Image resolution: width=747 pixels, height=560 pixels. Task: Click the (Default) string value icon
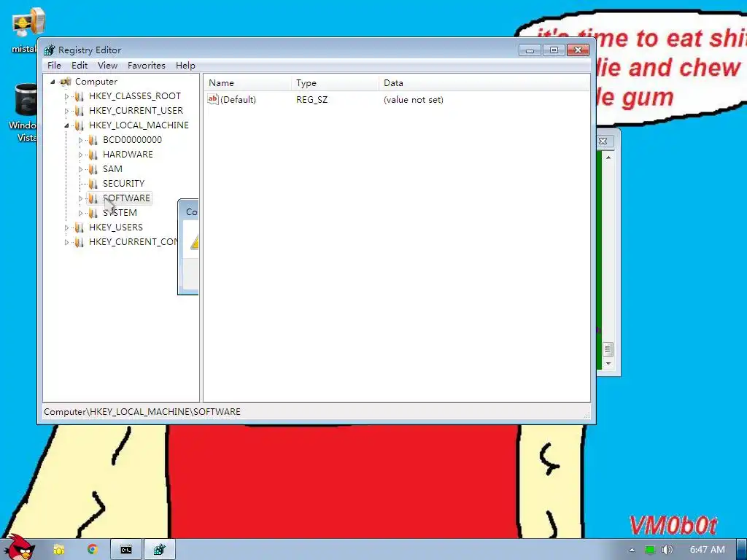click(x=213, y=99)
